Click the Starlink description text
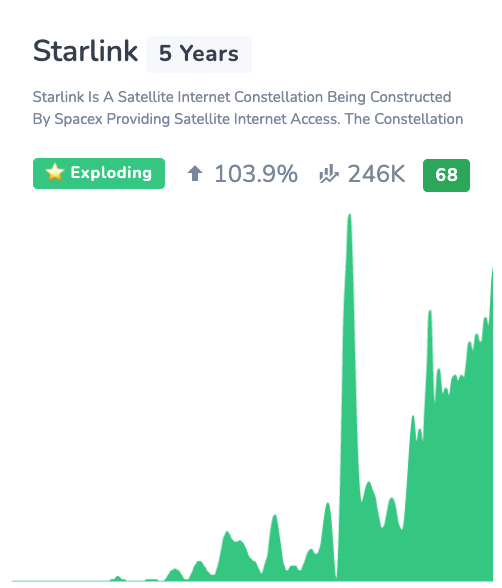Viewport: 502px width, 588px height. (x=248, y=108)
